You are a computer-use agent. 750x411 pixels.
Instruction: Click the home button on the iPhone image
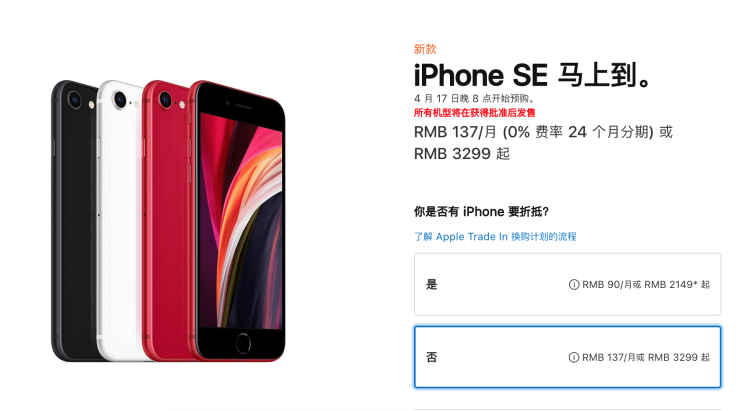point(243,344)
